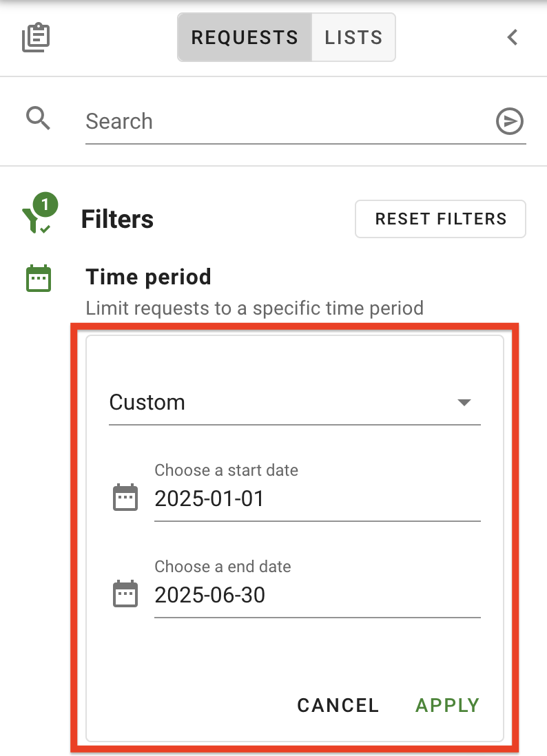Click the circled send arrow beside search

click(509, 121)
